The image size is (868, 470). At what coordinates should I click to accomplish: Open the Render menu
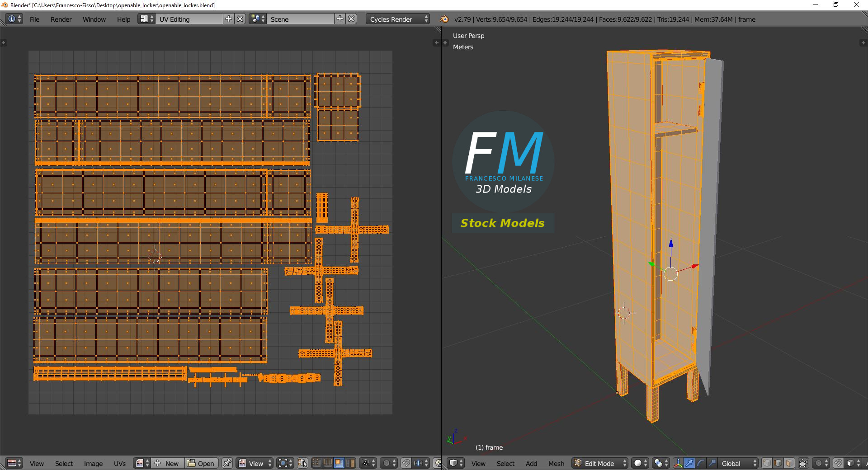(61, 19)
